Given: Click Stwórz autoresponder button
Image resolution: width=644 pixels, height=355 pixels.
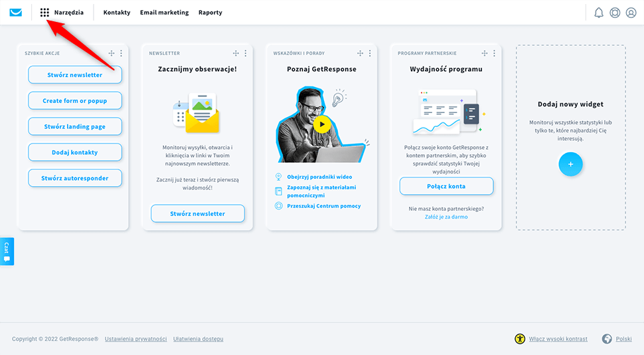Looking at the screenshot, I should point(75,178).
